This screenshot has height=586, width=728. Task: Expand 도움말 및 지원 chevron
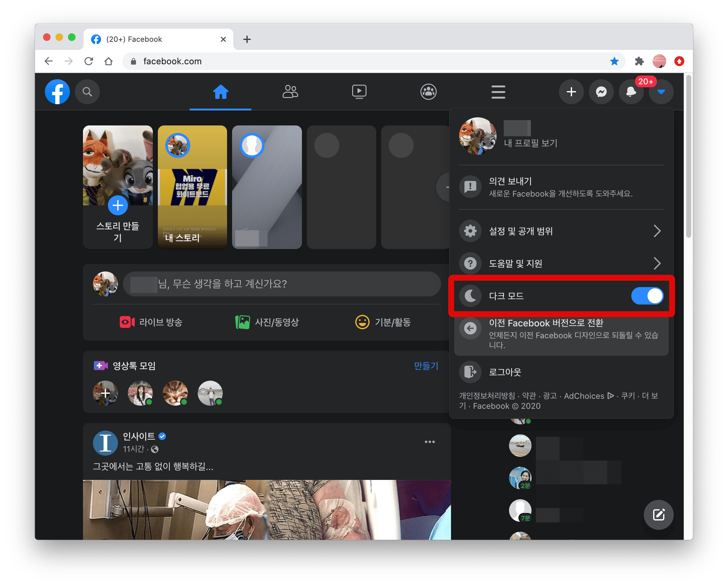(x=657, y=263)
